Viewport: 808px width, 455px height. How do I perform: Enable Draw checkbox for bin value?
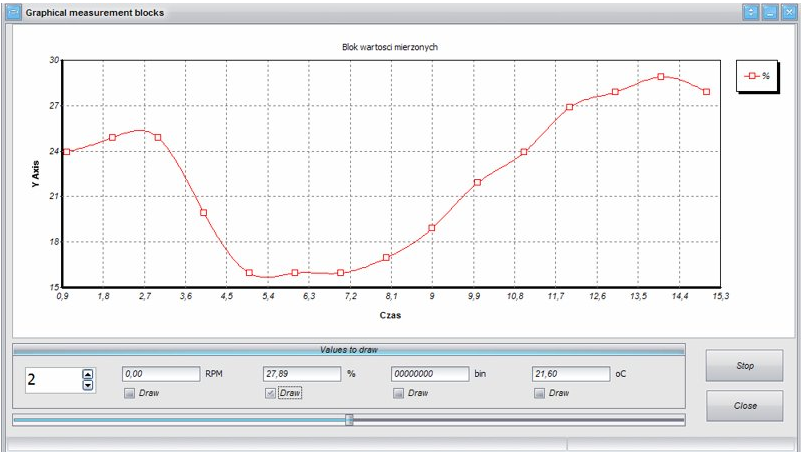click(x=399, y=394)
